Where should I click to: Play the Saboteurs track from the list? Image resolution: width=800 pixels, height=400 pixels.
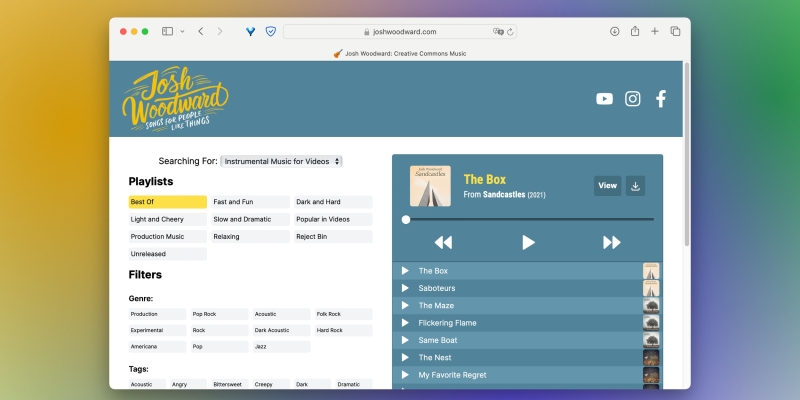(405, 288)
